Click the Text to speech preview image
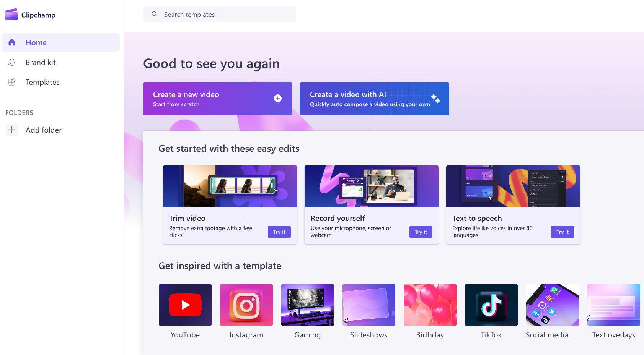The width and height of the screenshot is (644, 355). coord(513,186)
